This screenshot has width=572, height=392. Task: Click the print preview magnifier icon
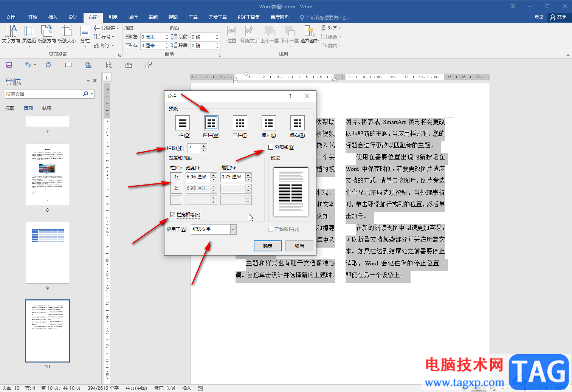[109, 65]
